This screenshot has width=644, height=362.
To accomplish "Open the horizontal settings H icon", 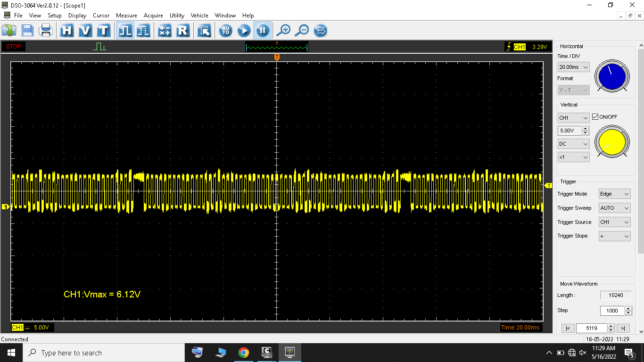I will pyautogui.click(x=67, y=31).
